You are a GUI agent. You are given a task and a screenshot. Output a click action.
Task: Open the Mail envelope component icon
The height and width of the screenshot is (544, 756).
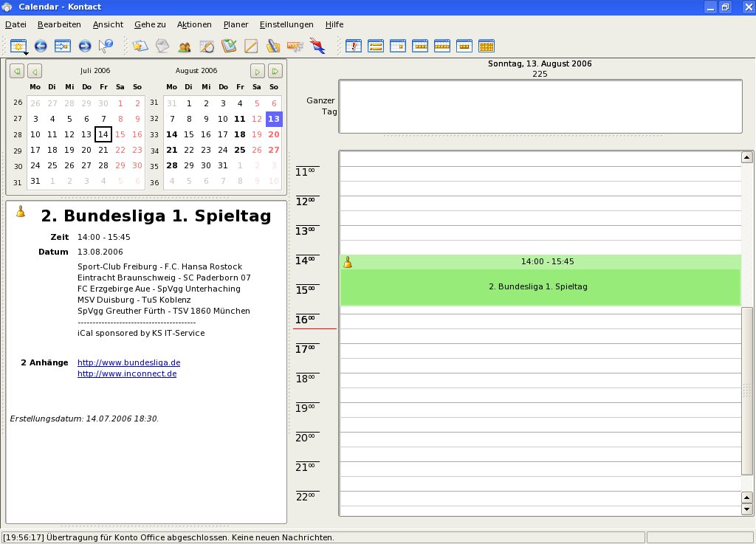tap(162, 47)
